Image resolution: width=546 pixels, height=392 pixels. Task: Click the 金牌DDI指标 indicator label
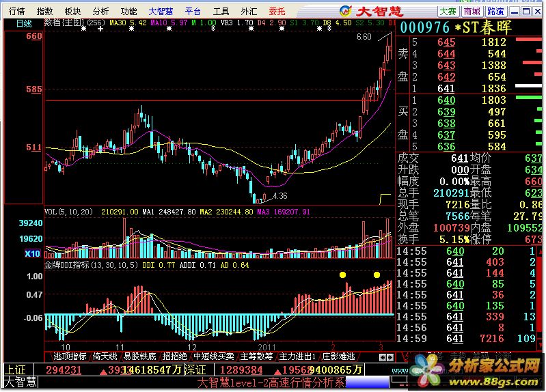pos(92,265)
